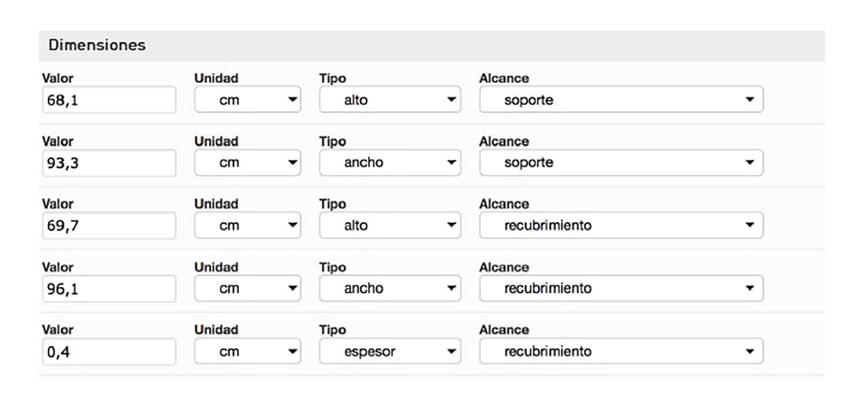Click the Valor field containing 93,3
This screenshot has height=410, width=868.
click(x=109, y=163)
